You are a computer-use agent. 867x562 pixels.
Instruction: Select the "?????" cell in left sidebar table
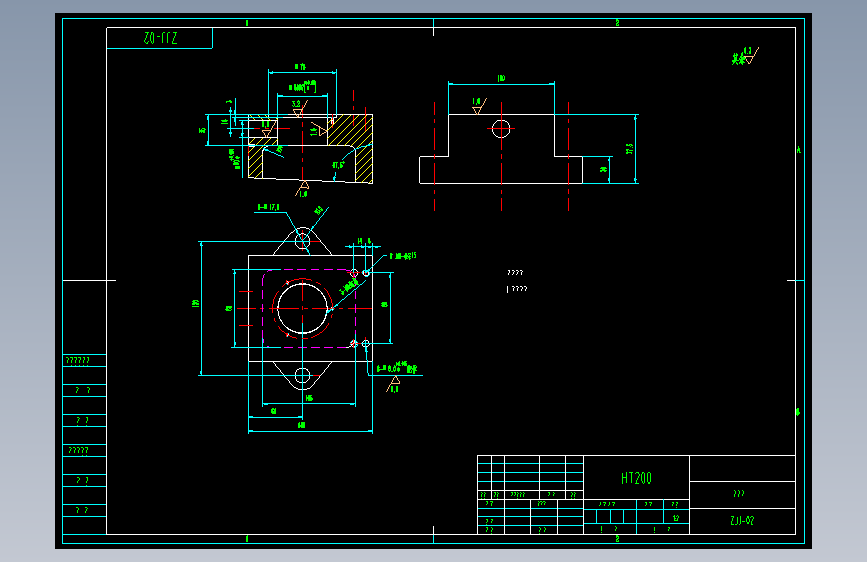tap(85, 450)
